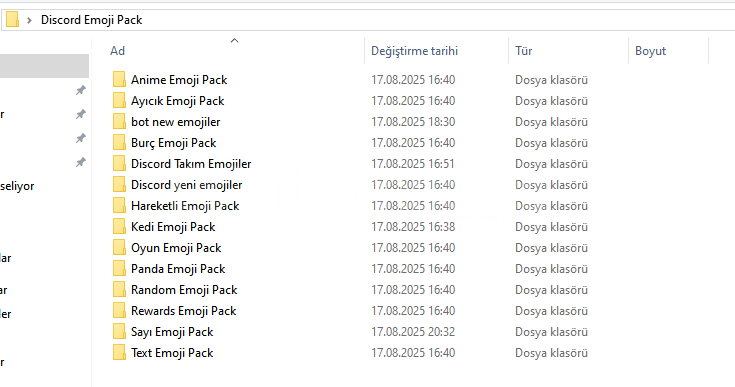
Task: Click the 17.08.2025 16:38 date cell
Action: tap(413, 227)
